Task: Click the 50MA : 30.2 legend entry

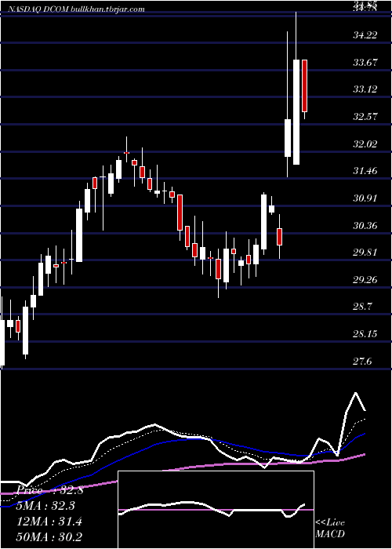Action: tap(49, 536)
